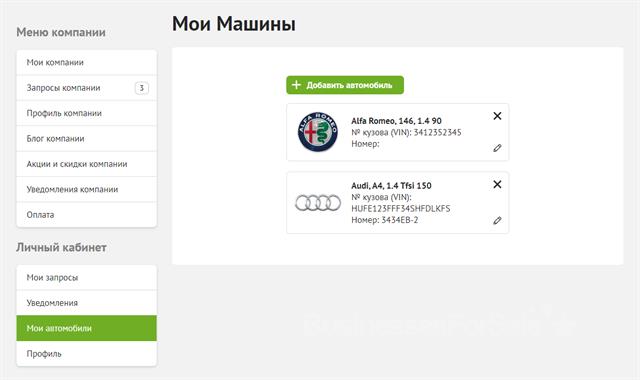This screenshot has height=380, width=640.
Task: Open Запросы компании in the sidebar
Action: [x=87, y=88]
